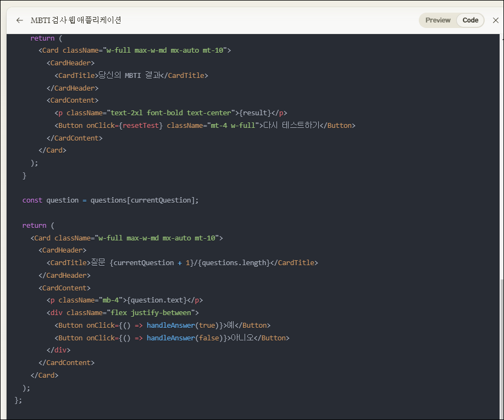Click the '{questions.length}' expression
The image size is (504, 420).
[x=234, y=263]
